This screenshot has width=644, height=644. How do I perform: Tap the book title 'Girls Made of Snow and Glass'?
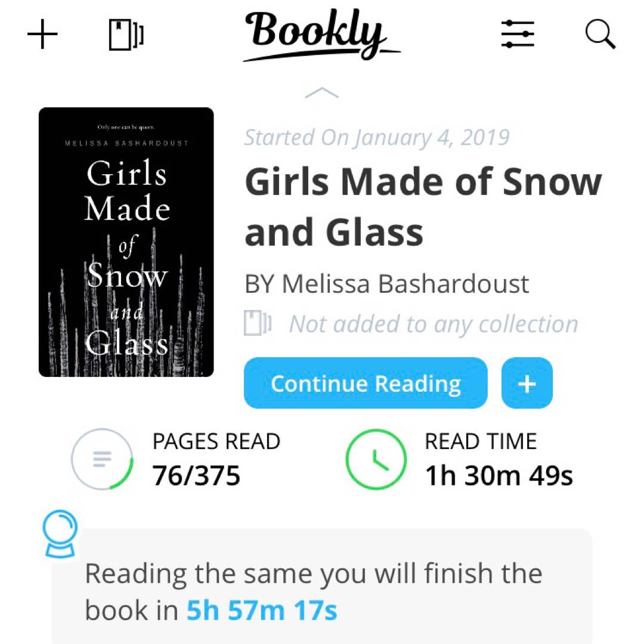pyautogui.click(x=422, y=206)
